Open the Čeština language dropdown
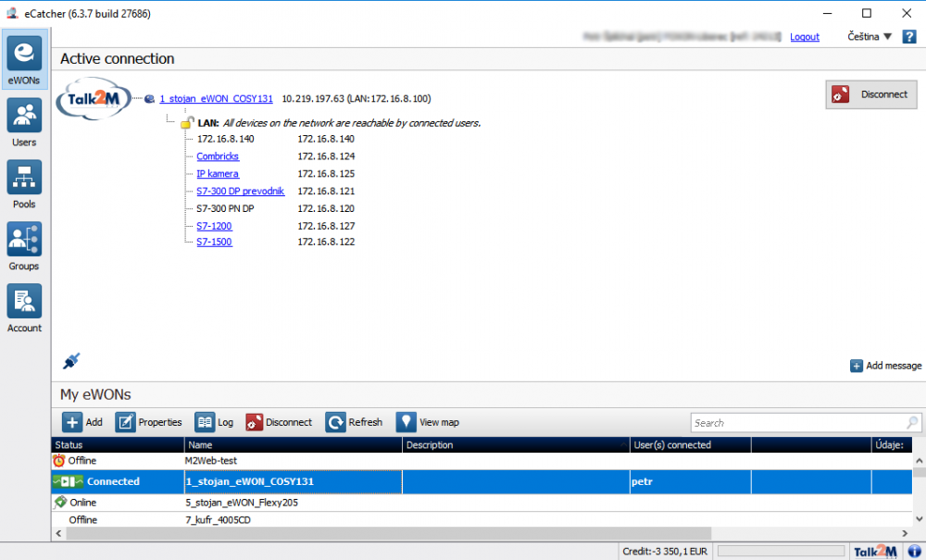The height and width of the screenshot is (560, 926). tap(870, 37)
